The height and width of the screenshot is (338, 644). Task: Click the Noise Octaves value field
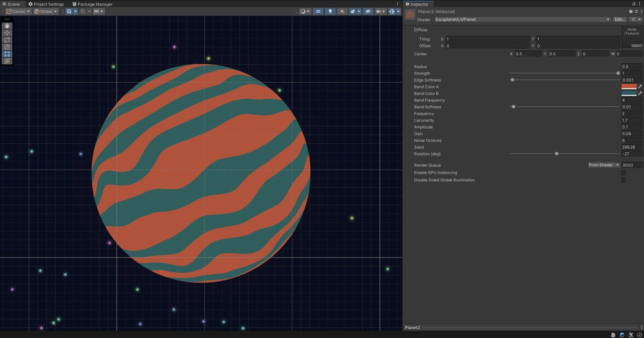point(631,141)
